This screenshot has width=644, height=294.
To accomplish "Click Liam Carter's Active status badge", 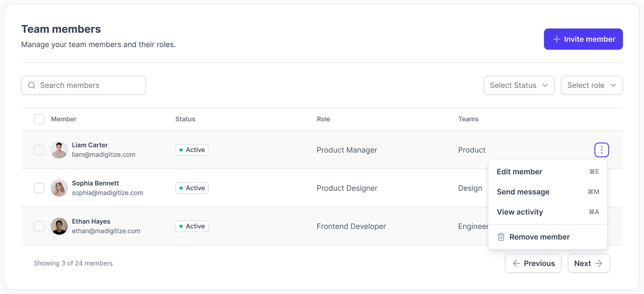I will tap(192, 150).
